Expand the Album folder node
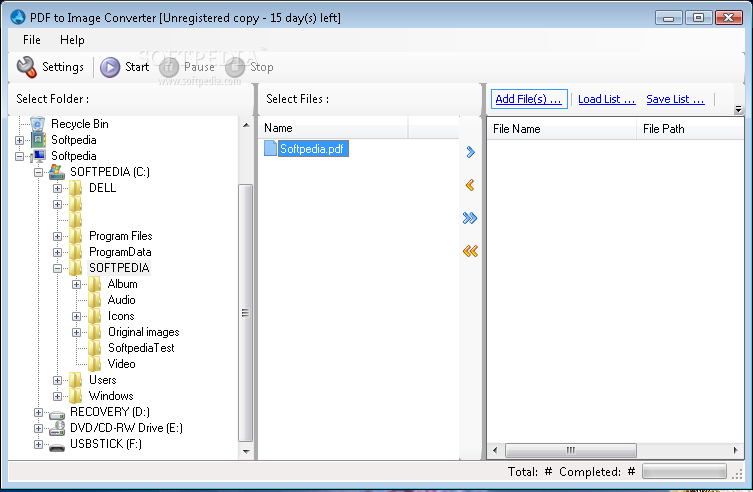 tap(76, 284)
